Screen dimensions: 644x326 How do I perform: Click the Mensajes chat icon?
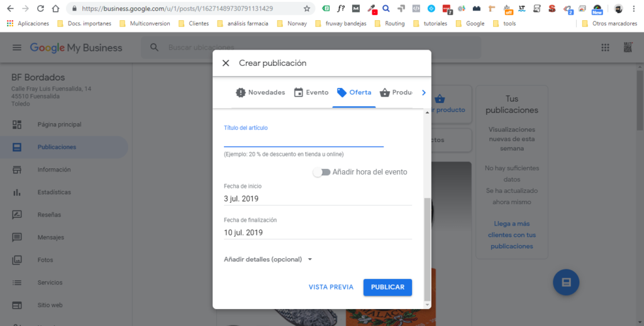click(17, 237)
